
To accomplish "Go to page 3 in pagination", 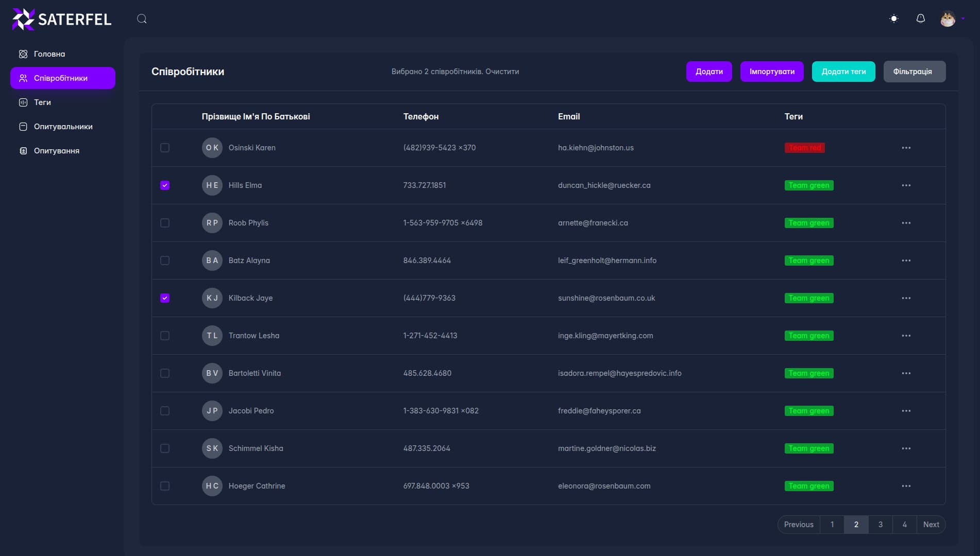I will 880,525.
